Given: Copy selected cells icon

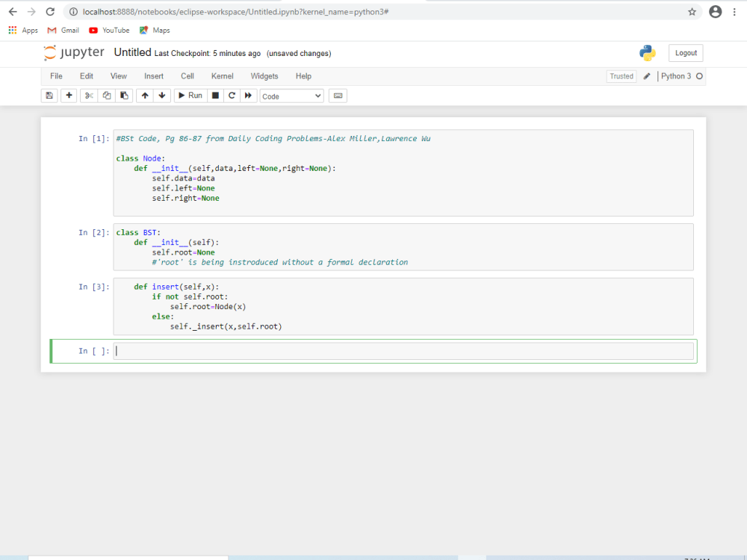Looking at the screenshot, I should tap(107, 96).
